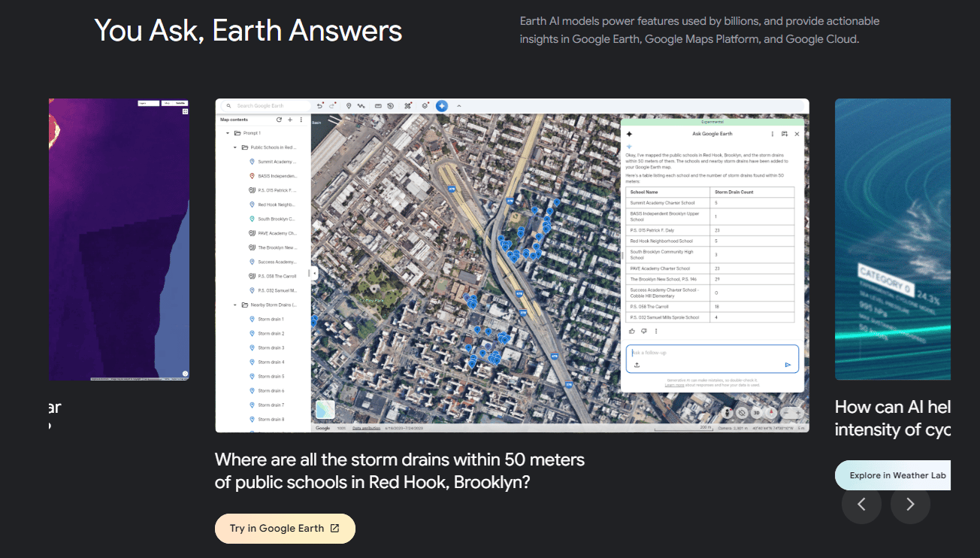980x558 pixels.
Task: Open more options beside thumbs down icon
Action: coord(656,331)
